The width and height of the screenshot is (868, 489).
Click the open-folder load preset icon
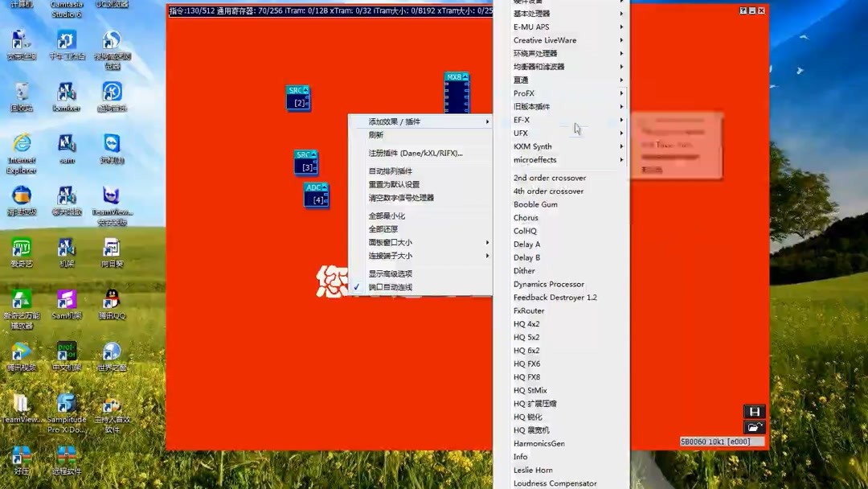pos(754,427)
